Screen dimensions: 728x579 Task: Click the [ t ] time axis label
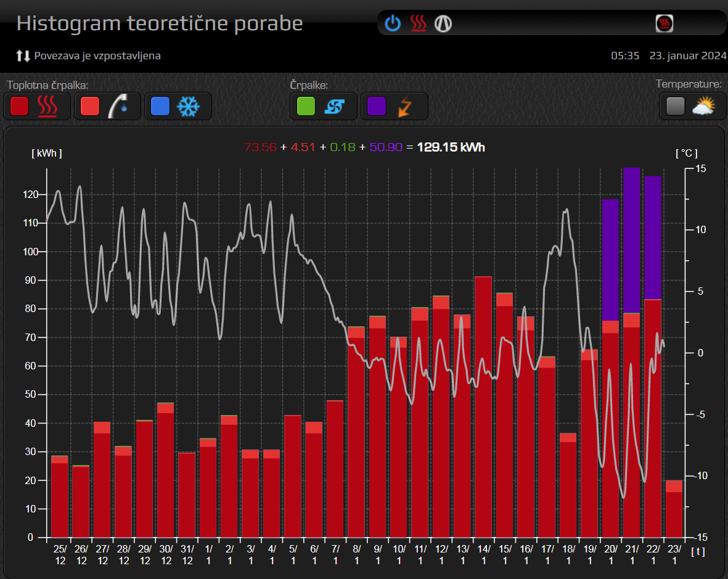click(698, 552)
